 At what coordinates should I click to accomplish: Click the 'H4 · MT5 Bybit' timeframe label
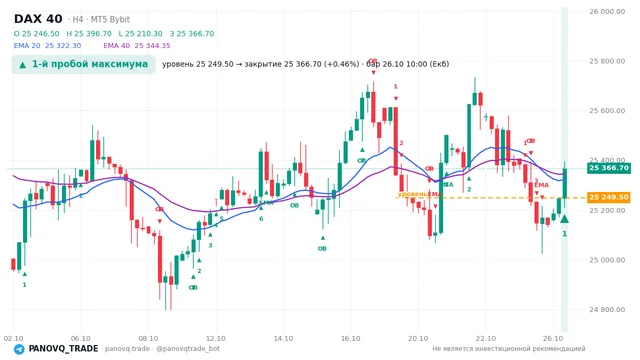tap(99, 19)
